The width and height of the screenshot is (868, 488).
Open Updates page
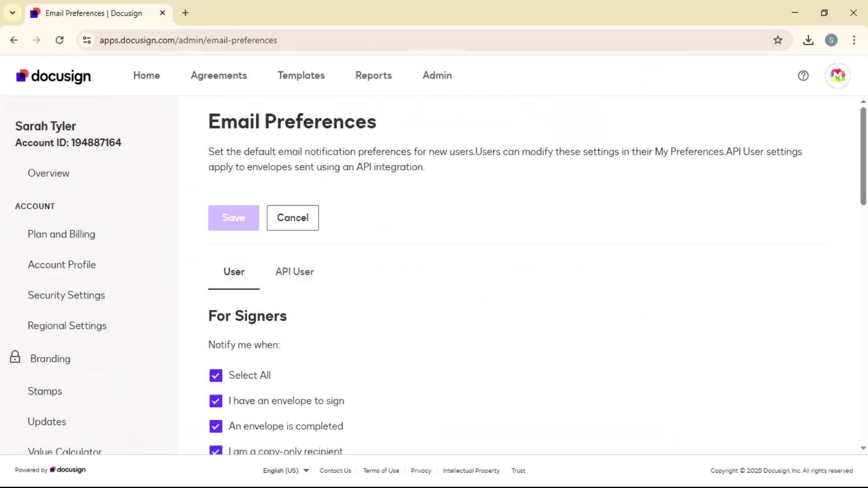click(47, 422)
